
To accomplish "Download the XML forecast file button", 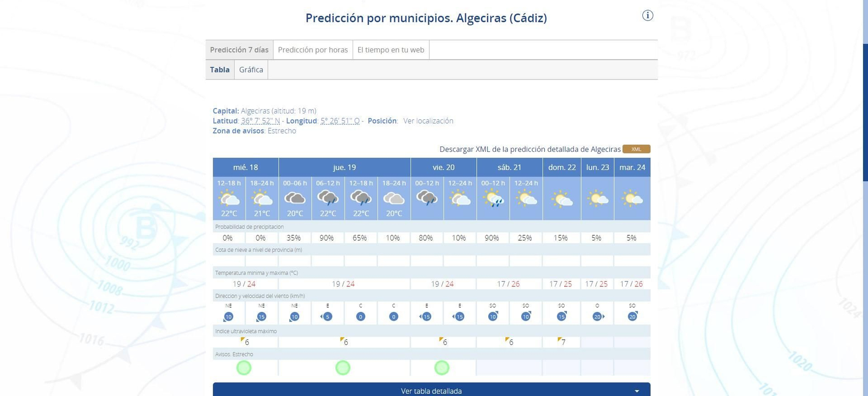I will [x=636, y=149].
